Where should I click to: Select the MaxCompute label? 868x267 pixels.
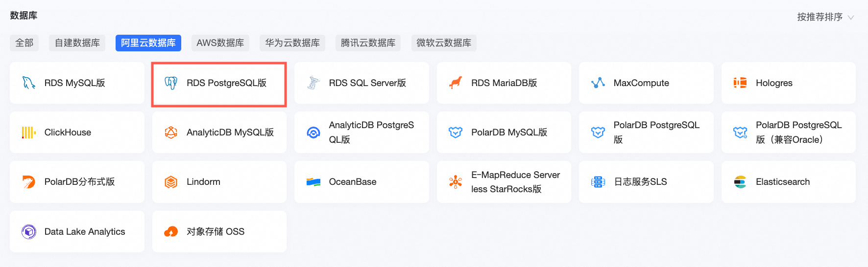641,83
